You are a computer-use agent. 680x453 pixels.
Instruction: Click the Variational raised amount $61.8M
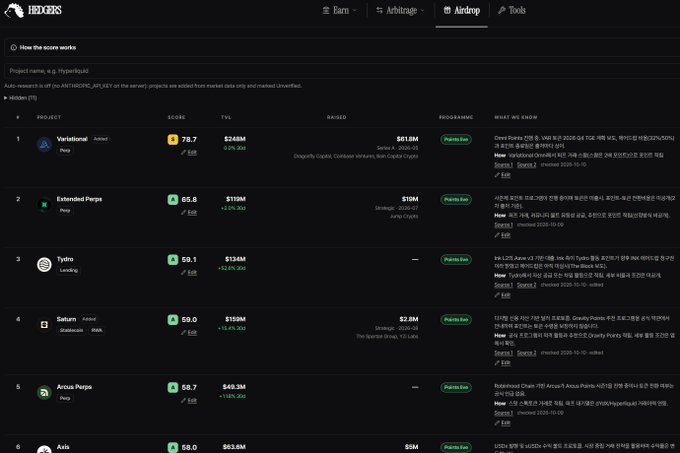(407, 139)
